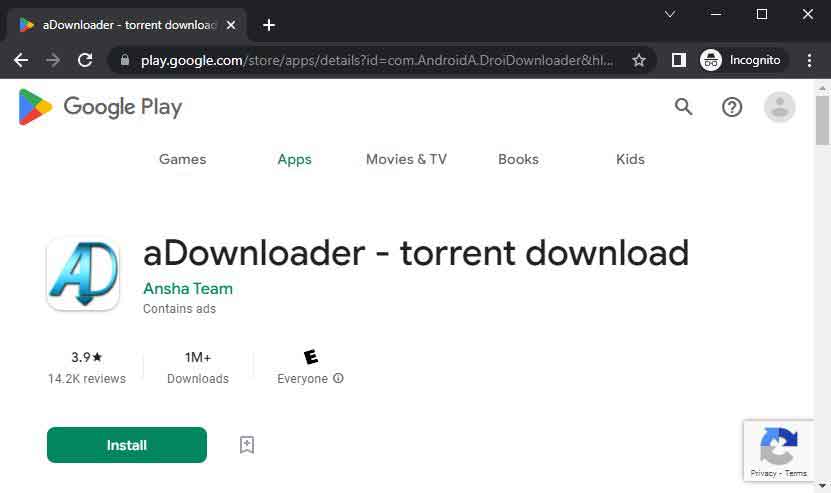
Task: Select the Apps category tab
Action: click(x=295, y=159)
